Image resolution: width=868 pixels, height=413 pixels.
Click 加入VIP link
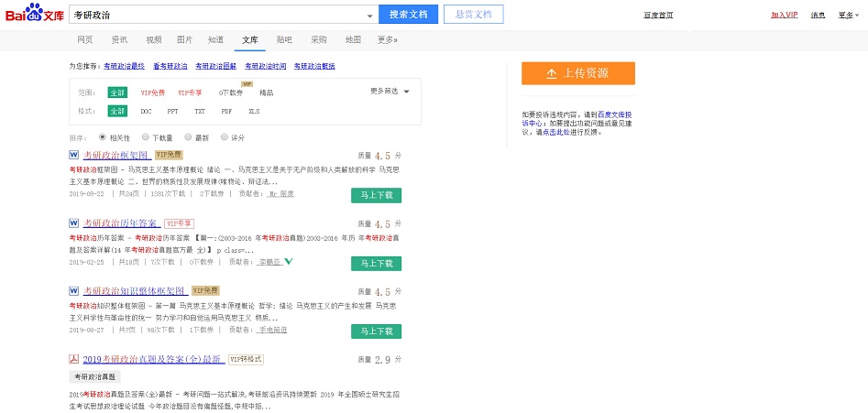coord(785,15)
